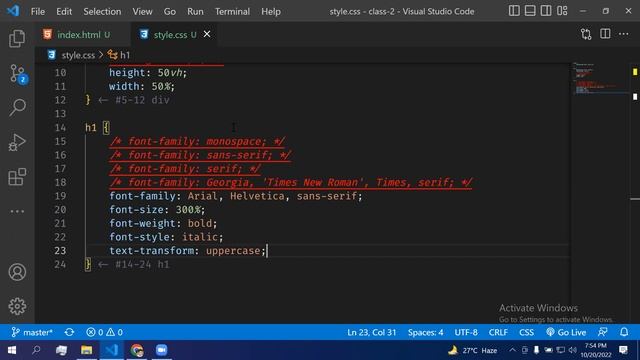Click the Arial, Helvetica font-family line
This screenshot has height=360, width=640.
point(236,196)
